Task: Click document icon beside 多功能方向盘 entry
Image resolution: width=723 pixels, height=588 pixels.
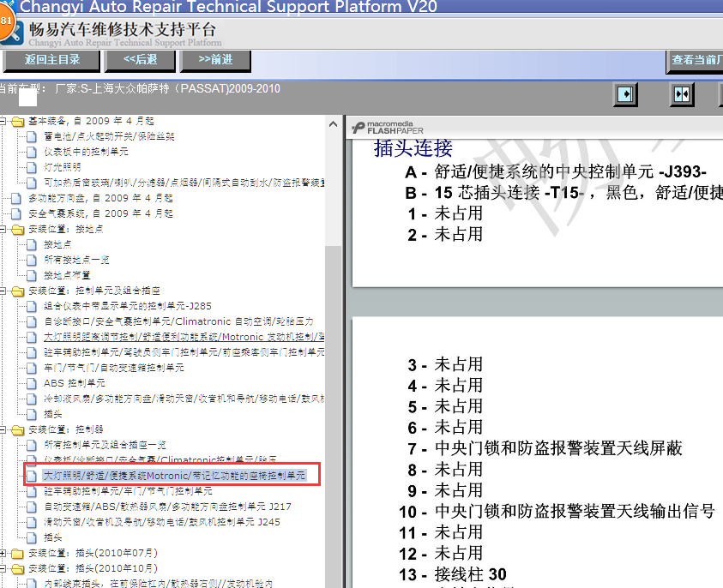Action: (x=16, y=198)
